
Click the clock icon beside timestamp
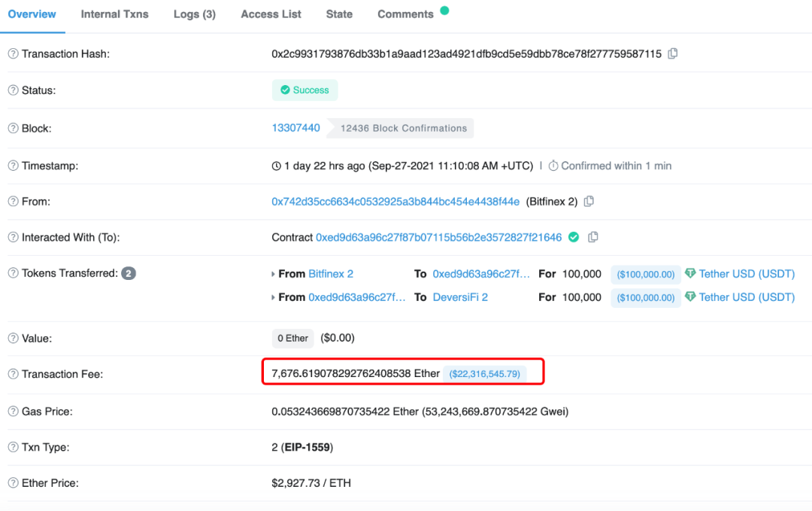click(x=277, y=166)
